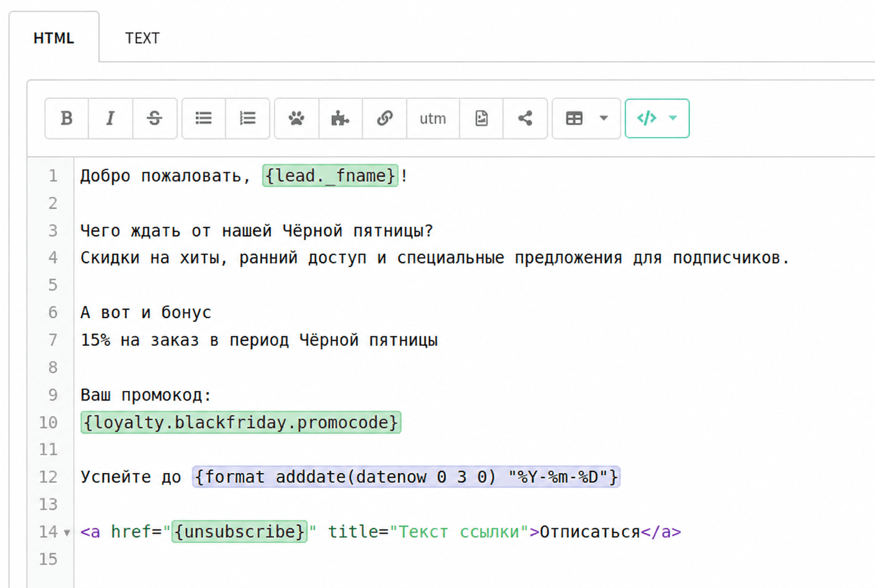Click the table icon
Image resolution: width=875 pixels, height=588 pixels.
[x=574, y=118]
